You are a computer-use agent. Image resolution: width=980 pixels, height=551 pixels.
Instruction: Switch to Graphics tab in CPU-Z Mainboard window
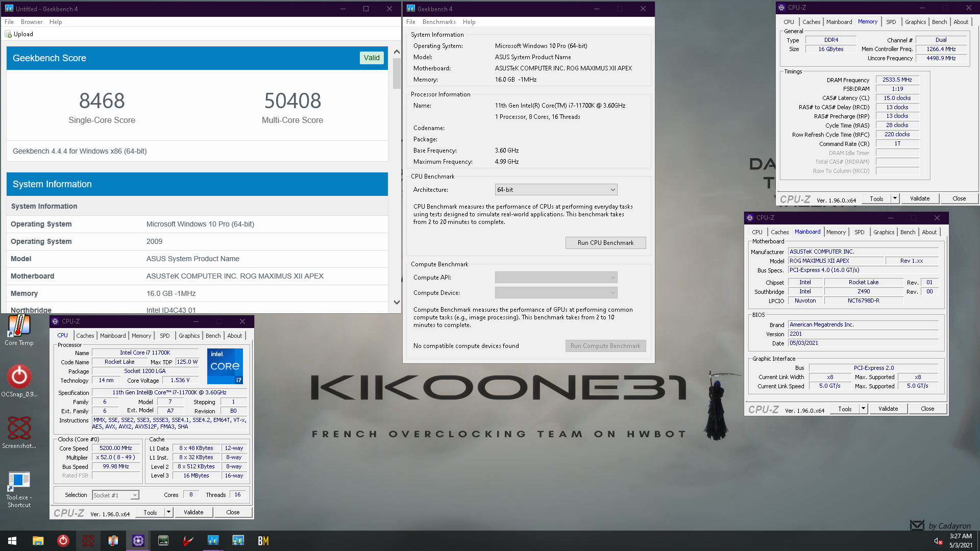[x=884, y=232]
